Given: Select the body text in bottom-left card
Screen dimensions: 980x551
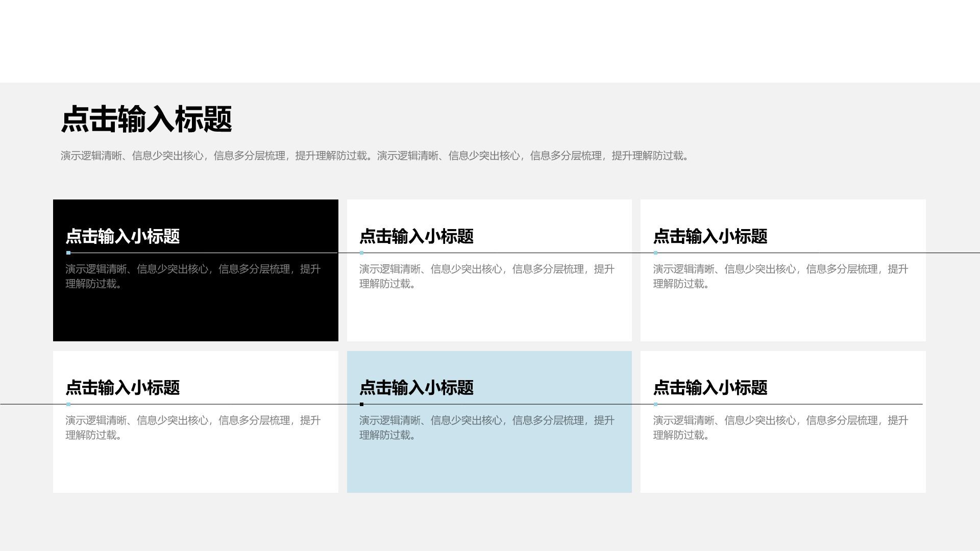Looking at the screenshot, I should point(193,428).
